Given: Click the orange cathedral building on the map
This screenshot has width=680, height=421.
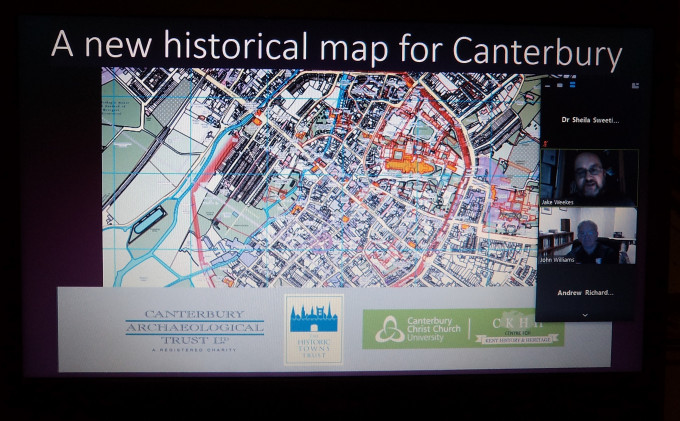Looking at the screenshot, I should [x=408, y=165].
